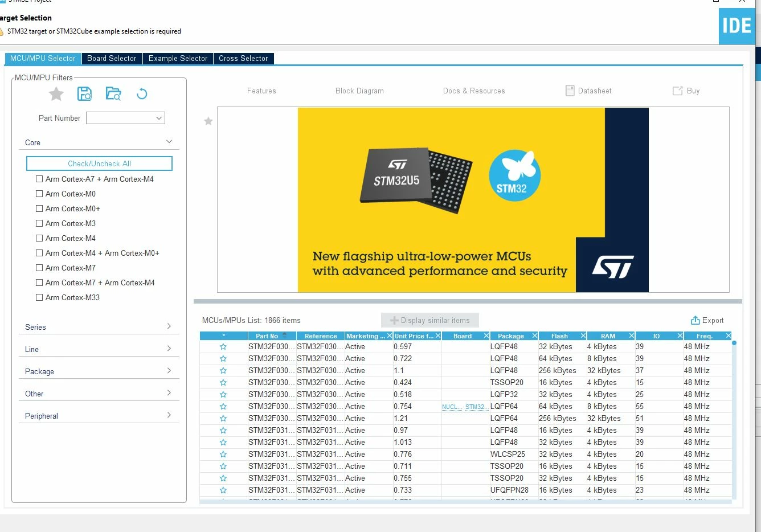Click the Buy button
This screenshot has height=532, width=761.
coord(686,91)
